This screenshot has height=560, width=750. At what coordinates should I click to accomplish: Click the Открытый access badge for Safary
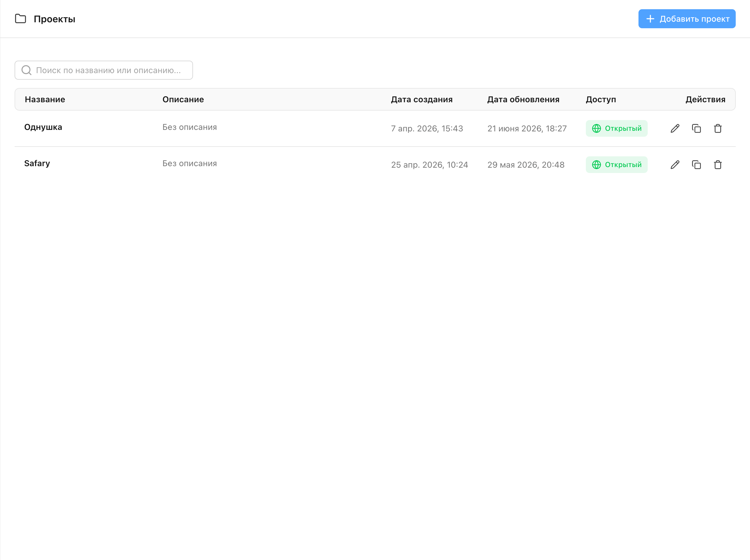(616, 165)
